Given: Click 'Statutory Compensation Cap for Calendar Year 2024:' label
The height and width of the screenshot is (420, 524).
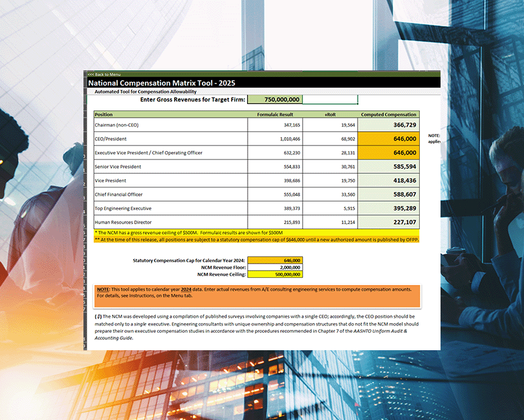Looking at the screenshot, I should point(189,260).
